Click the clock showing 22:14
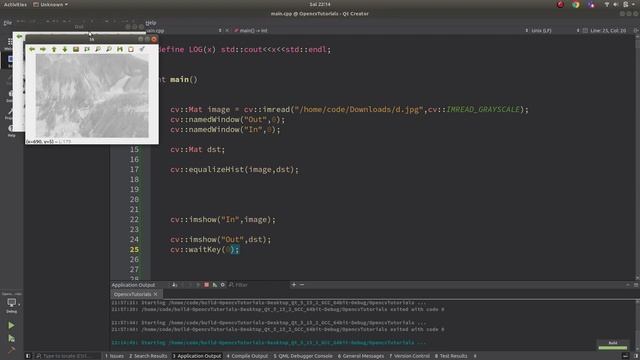Image resolution: width=640 pixels, height=360 pixels. 320,4
